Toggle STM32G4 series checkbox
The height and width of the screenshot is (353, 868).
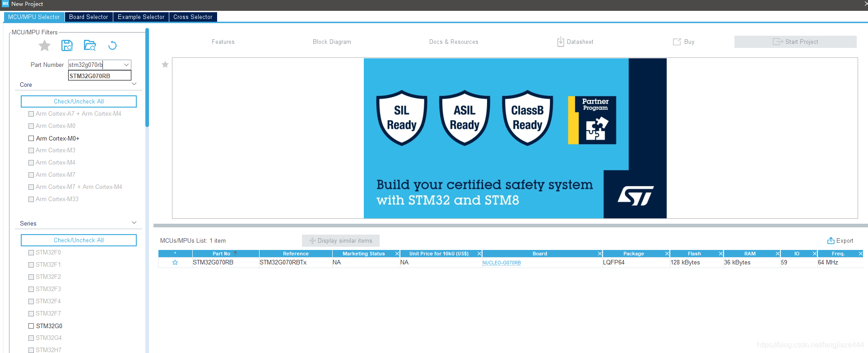[x=31, y=338]
